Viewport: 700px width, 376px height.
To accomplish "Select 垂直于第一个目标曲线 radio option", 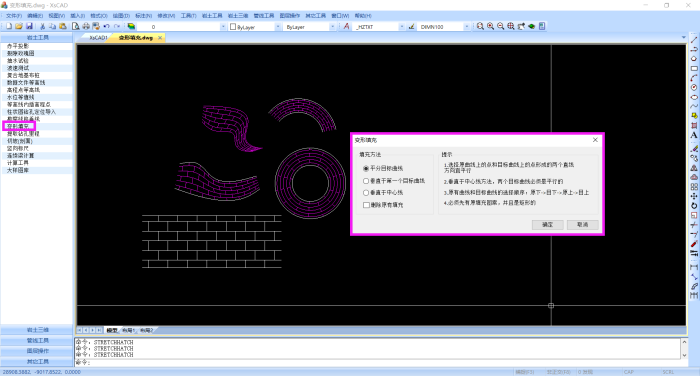I will (x=366, y=181).
